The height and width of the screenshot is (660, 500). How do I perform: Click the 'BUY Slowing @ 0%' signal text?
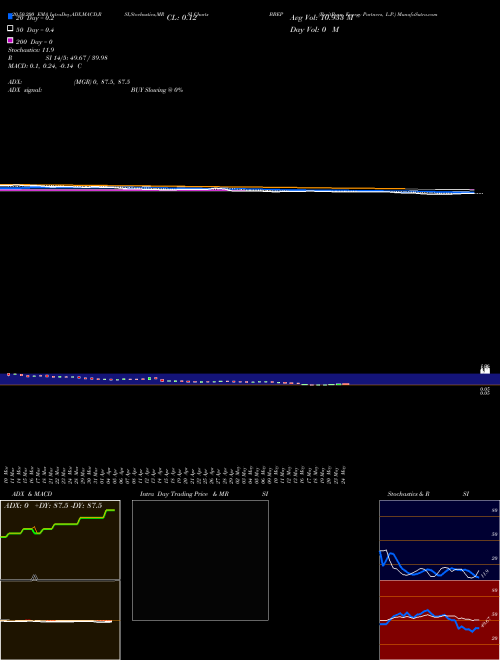[x=157, y=90]
